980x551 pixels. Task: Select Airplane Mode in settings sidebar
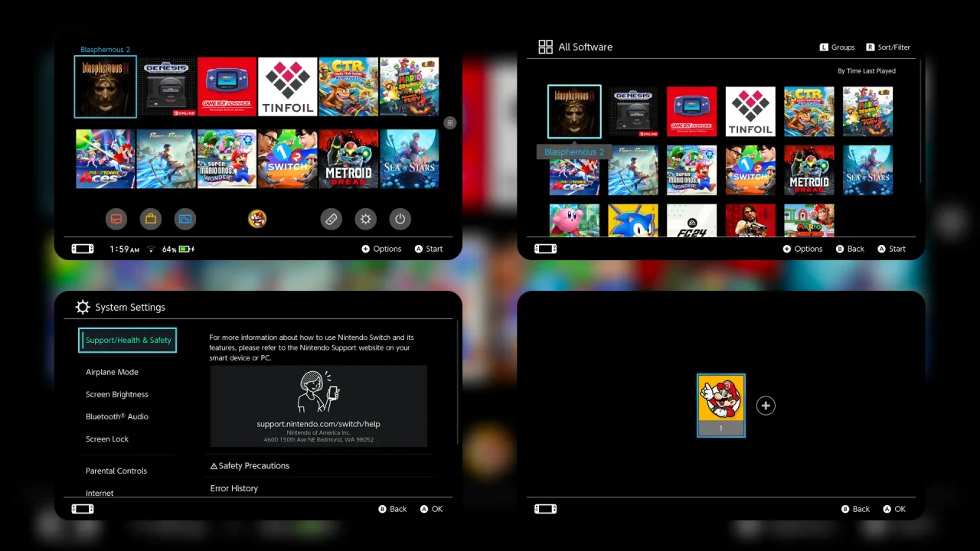tap(112, 372)
